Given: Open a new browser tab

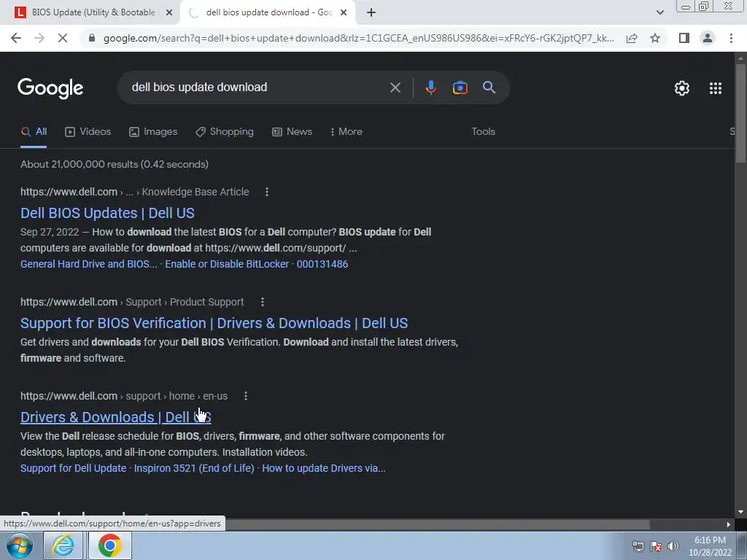Looking at the screenshot, I should tap(371, 12).
